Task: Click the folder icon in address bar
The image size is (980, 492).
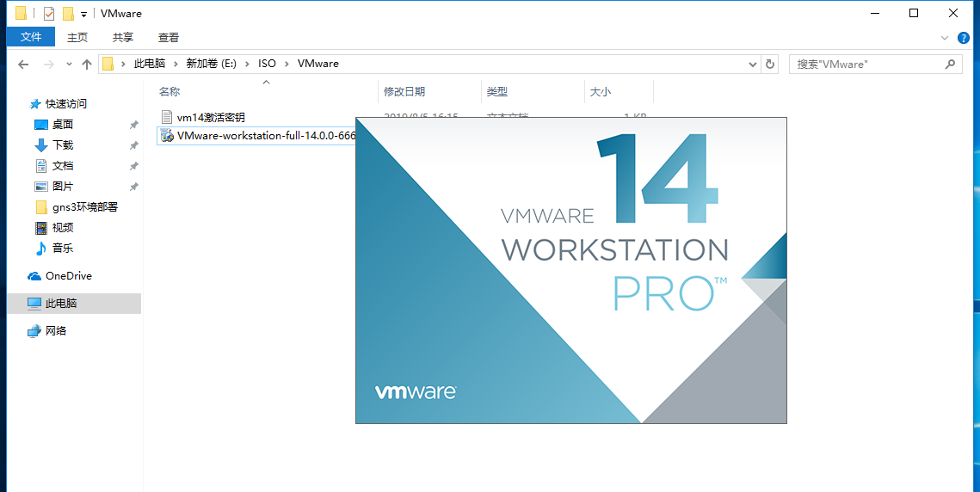Action: coord(108,64)
